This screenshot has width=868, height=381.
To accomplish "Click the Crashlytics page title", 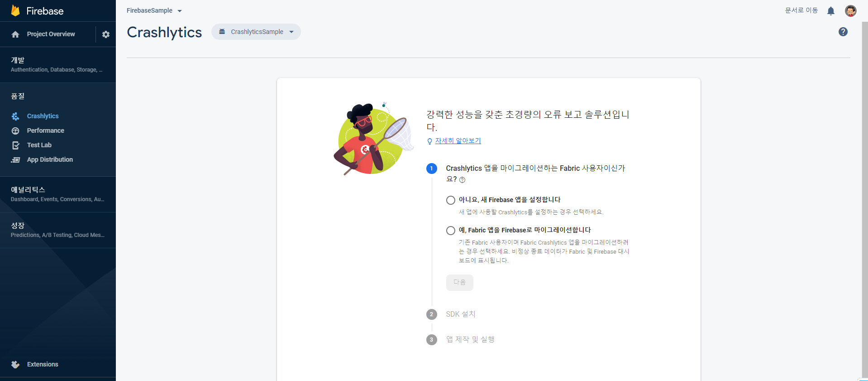I will [164, 32].
